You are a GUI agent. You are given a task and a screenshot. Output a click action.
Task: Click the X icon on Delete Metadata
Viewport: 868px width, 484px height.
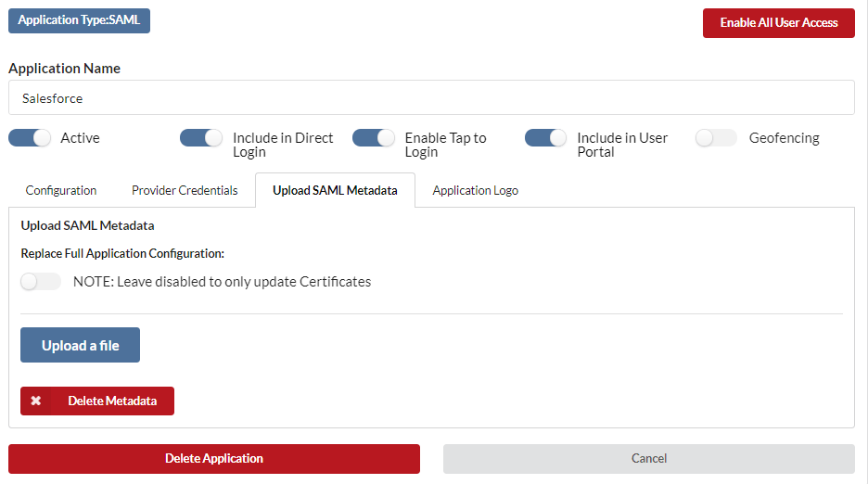point(35,401)
